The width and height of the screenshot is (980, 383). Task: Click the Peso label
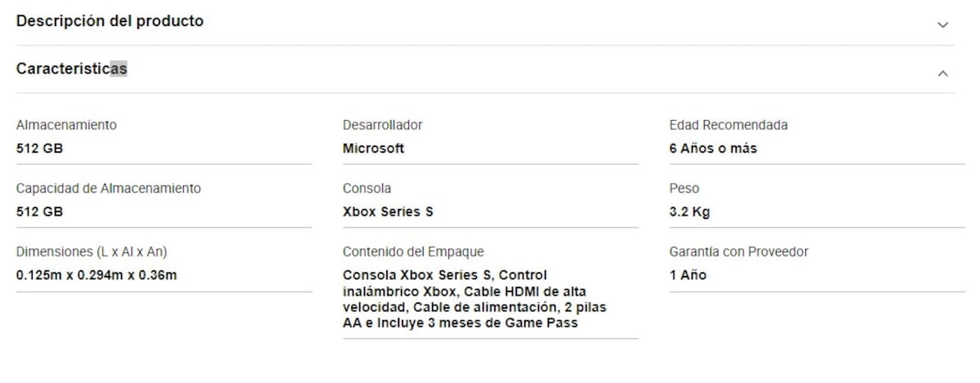pos(684,188)
